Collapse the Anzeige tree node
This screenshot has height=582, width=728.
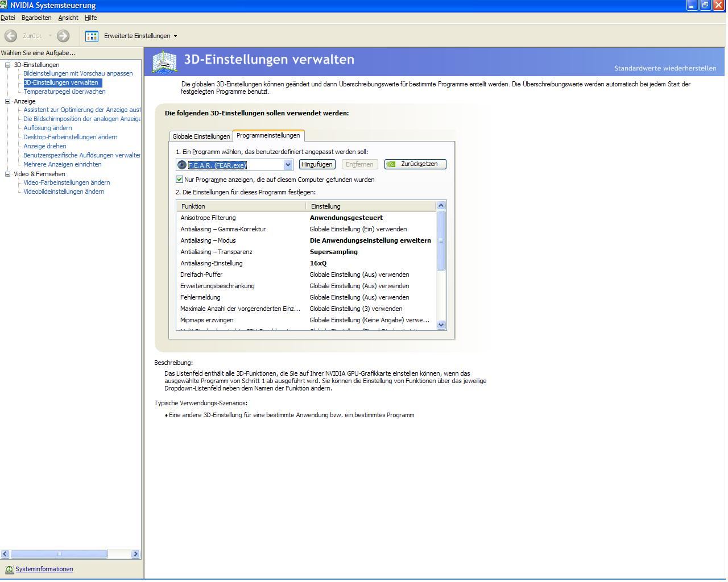pyautogui.click(x=8, y=101)
